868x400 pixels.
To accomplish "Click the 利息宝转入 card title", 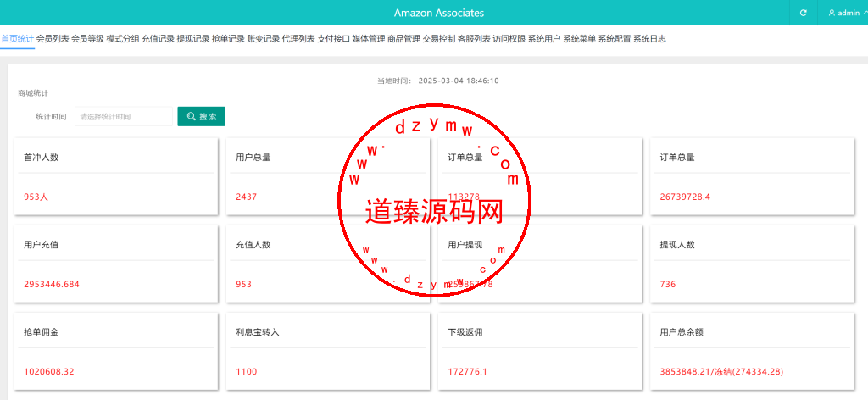I will tap(258, 332).
